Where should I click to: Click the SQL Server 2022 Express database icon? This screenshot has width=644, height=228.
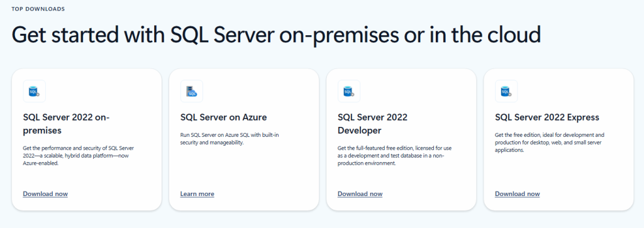click(506, 91)
